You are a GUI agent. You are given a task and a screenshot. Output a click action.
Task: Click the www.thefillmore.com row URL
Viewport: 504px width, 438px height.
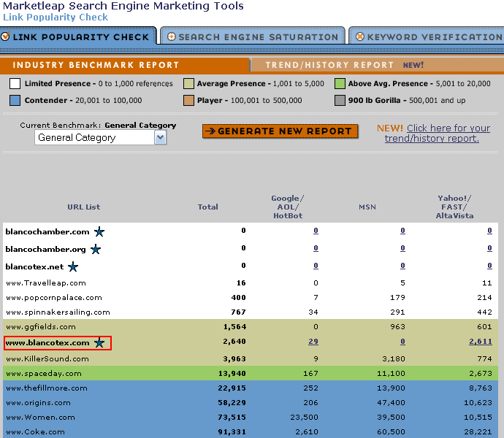[x=47, y=388]
